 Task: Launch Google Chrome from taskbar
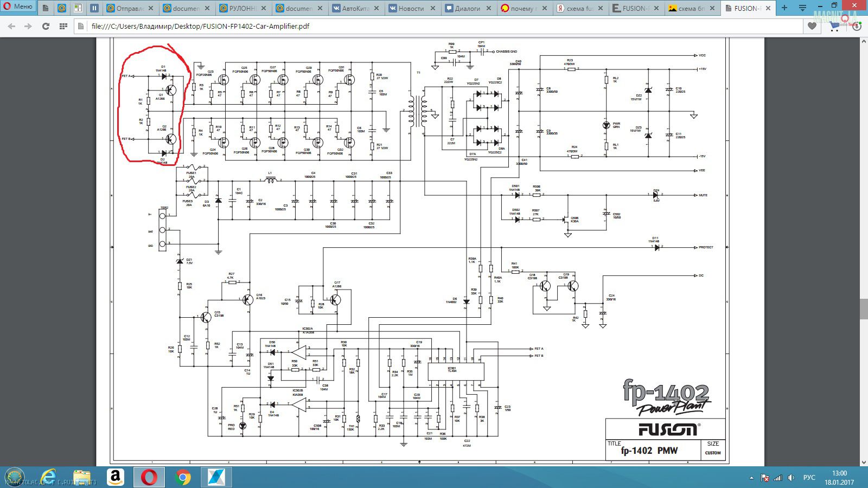pos(183,478)
